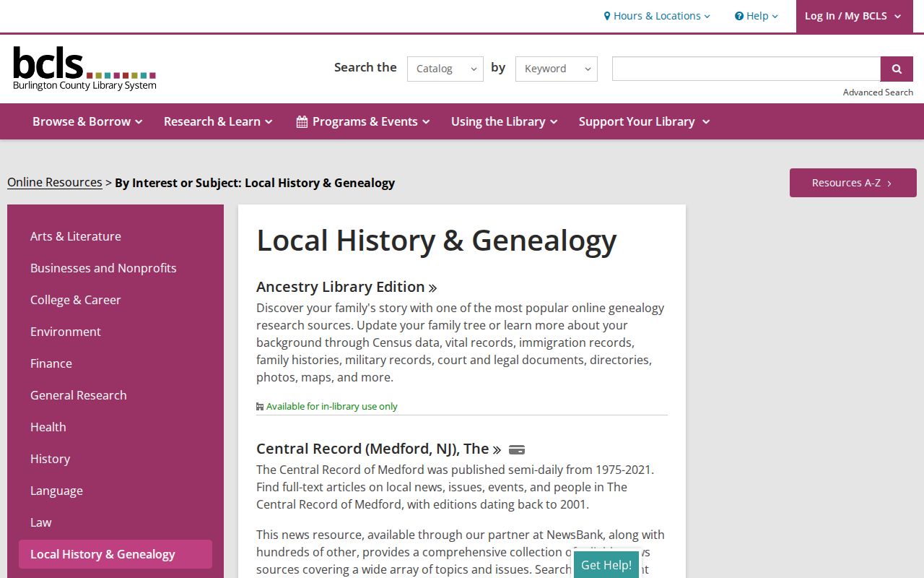Click the calendar icon on Programs & Events
The height and width of the screenshot is (578, 924).
click(302, 121)
